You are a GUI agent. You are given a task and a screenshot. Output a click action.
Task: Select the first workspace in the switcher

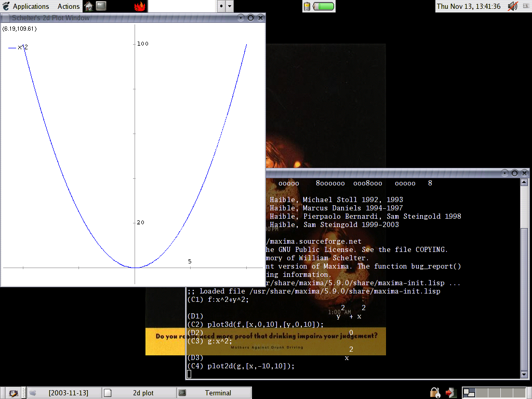tap(469, 393)
